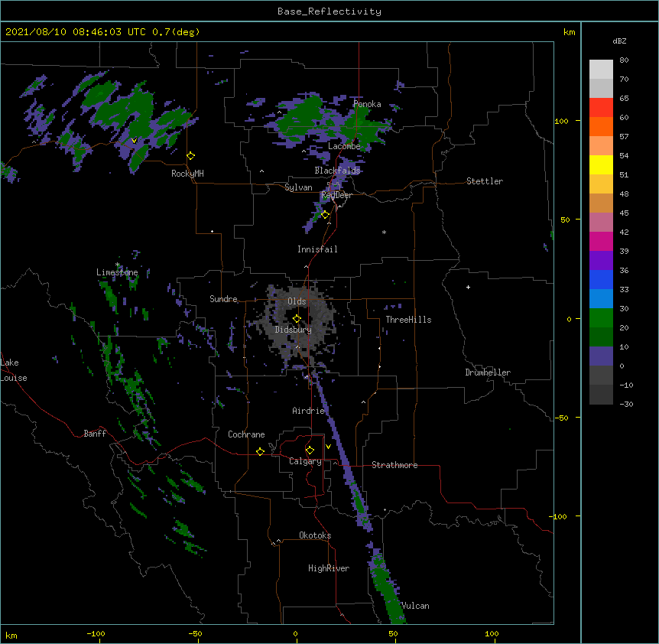Screen dimensions: 659x644
Task: Click the Okotoks label
Action: 315,535
